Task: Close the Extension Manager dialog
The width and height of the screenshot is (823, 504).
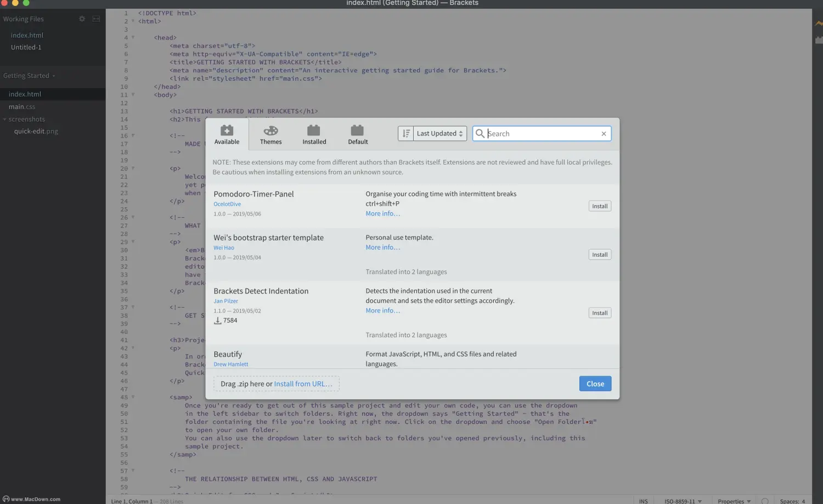Action: point(595,384)
